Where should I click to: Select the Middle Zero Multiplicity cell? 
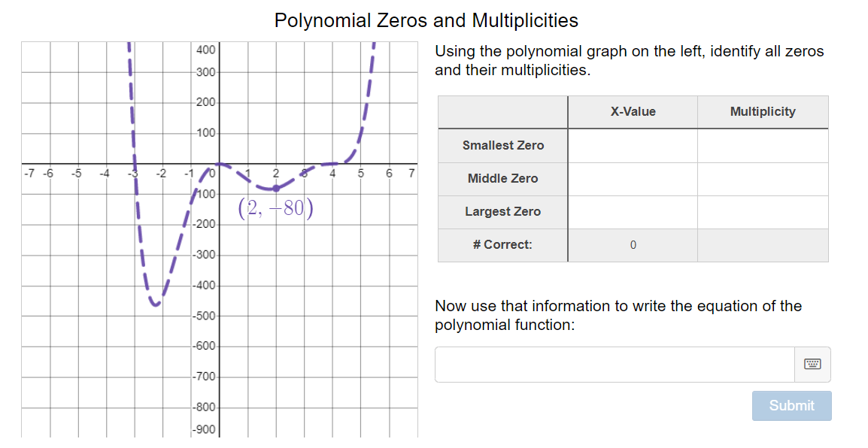pos(763,178)
